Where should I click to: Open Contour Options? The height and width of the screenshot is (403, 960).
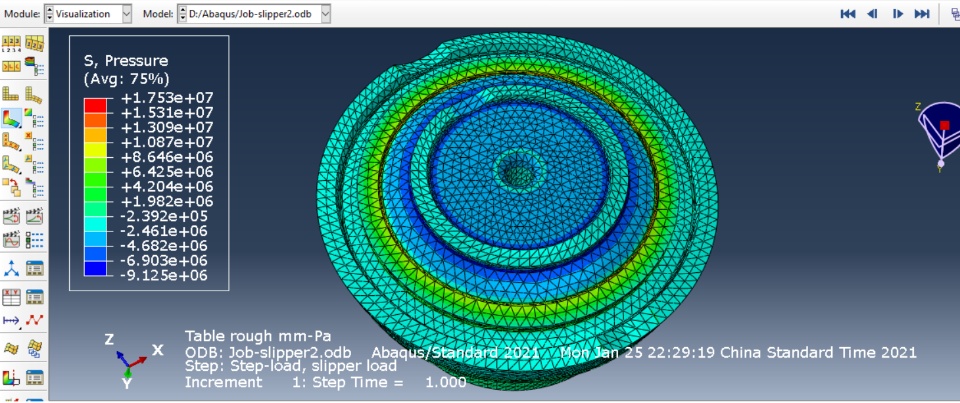[34, 118]
